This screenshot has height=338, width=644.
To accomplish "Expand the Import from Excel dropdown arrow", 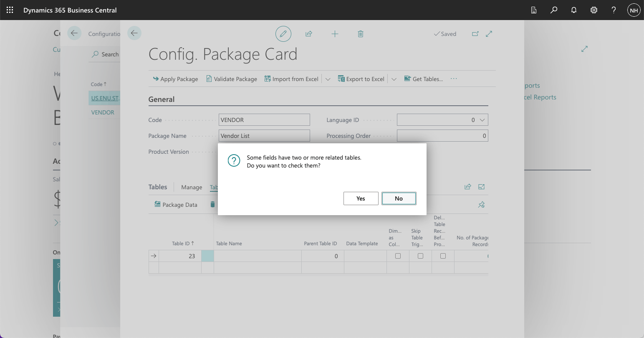I will pyautogui.click(x=328, y=79).
